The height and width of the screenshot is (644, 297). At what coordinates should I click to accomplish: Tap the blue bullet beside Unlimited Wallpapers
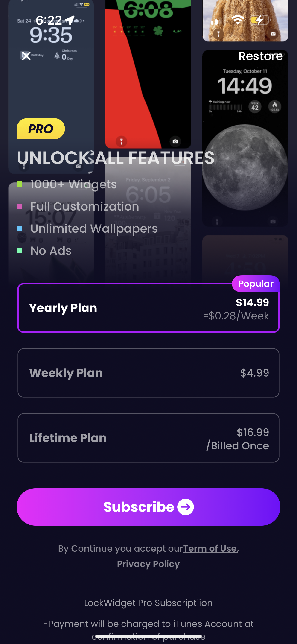(x=20, y=228)
